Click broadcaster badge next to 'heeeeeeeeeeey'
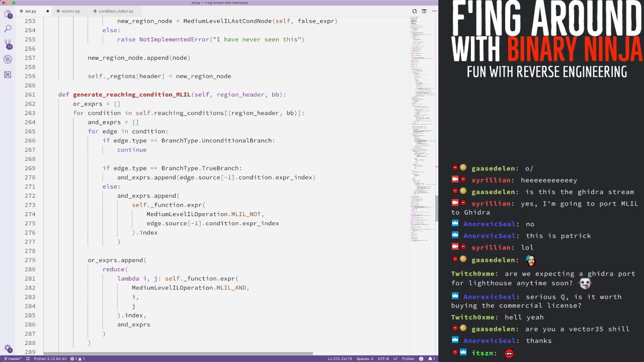Viewport: 644px width, 362px height. pos(455,179)
